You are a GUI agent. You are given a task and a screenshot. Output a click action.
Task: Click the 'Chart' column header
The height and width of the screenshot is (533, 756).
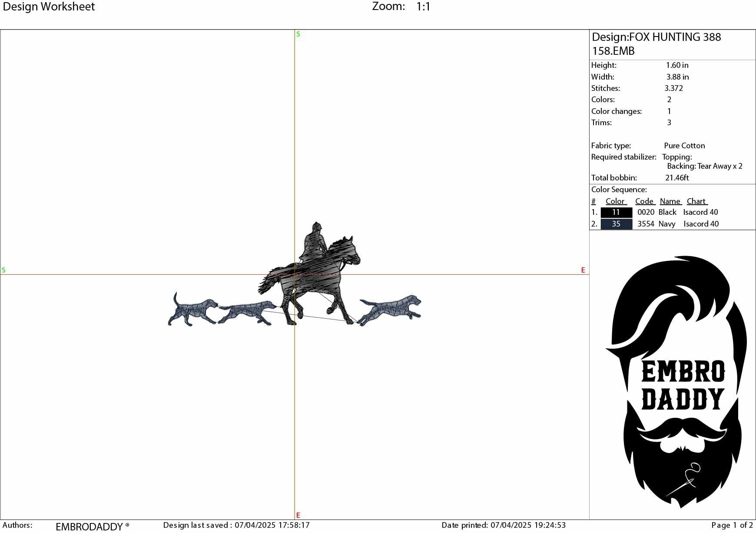(697, 201)
